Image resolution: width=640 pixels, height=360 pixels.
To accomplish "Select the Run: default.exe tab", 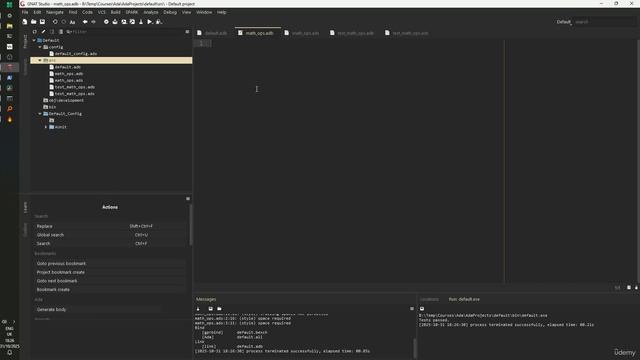I will coord(464,299).
